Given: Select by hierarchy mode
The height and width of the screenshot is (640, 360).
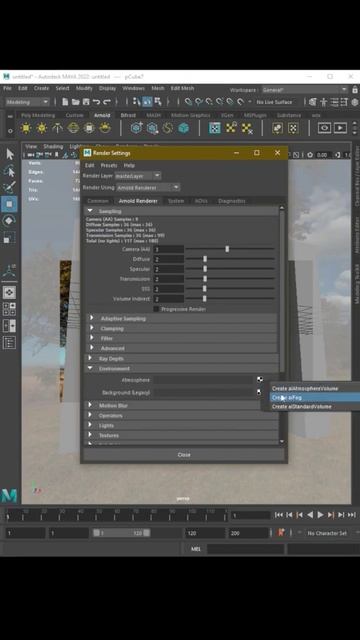Looking at the screenshot, I should point(137,102).
